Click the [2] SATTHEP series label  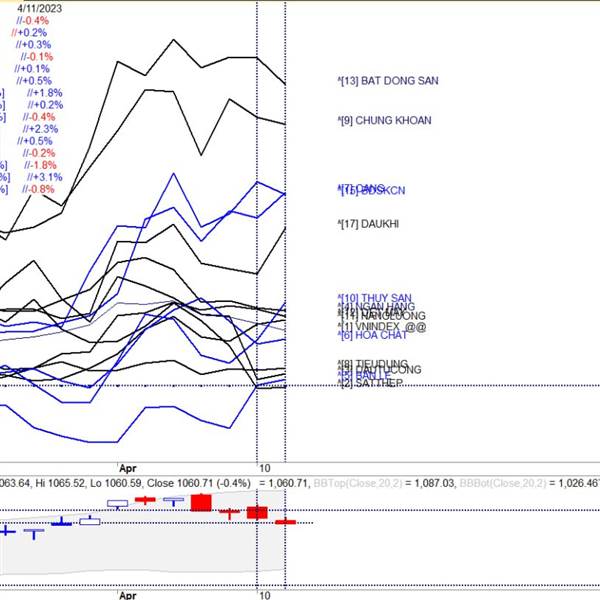[370, 383]
